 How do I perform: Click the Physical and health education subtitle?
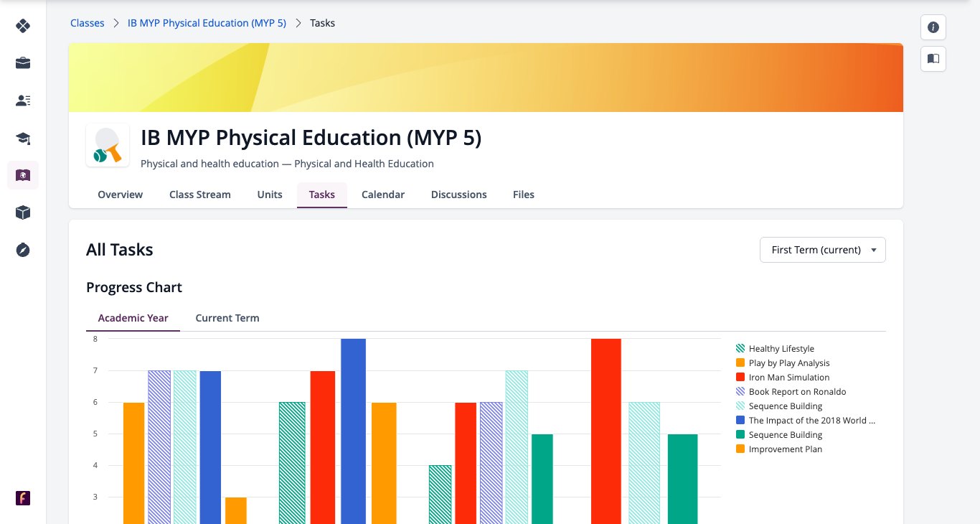pos(287,164)
